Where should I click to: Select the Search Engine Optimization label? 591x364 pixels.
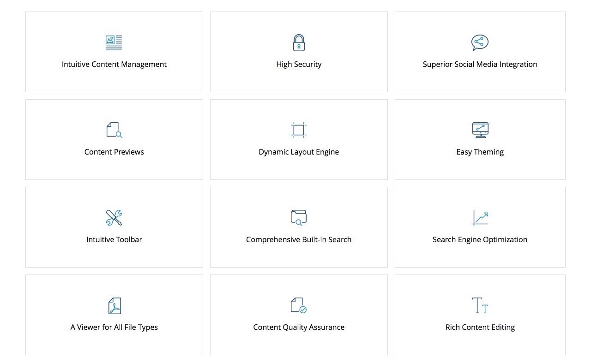[480, 240]
